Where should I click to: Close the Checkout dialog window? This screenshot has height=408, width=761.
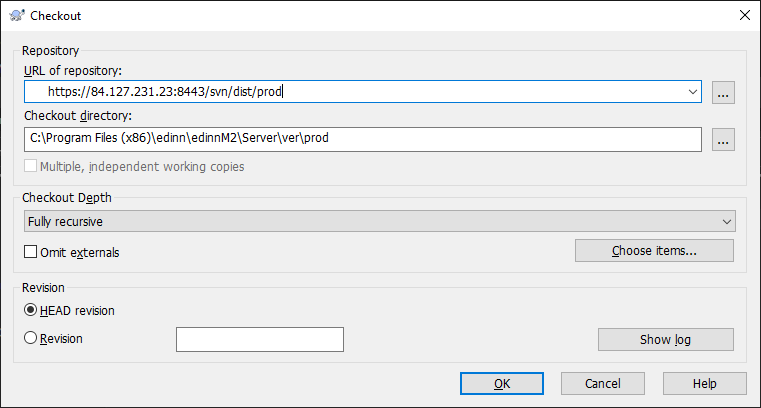(x=743, y=15)
